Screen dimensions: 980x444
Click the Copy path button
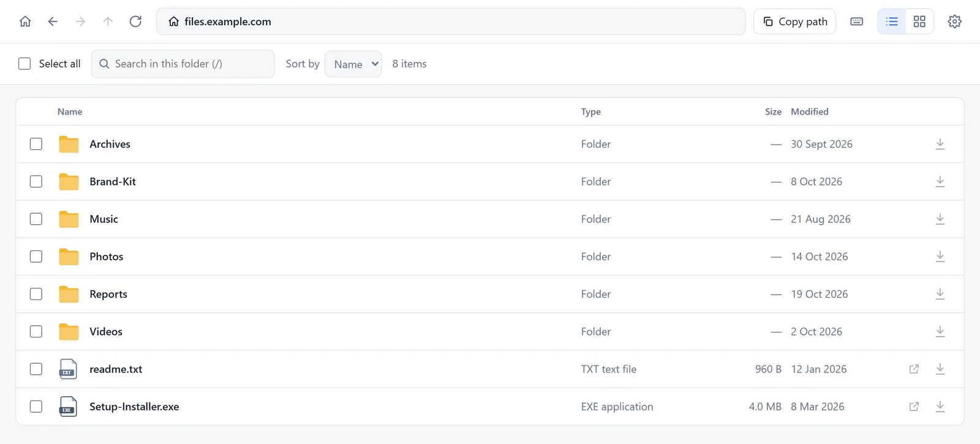point(794,21)
